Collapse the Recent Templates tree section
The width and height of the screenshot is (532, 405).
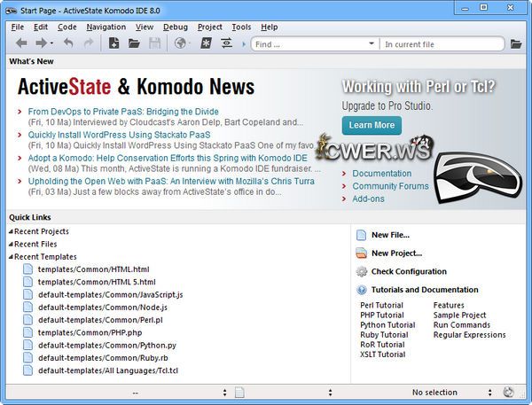[x=12, y=257]
